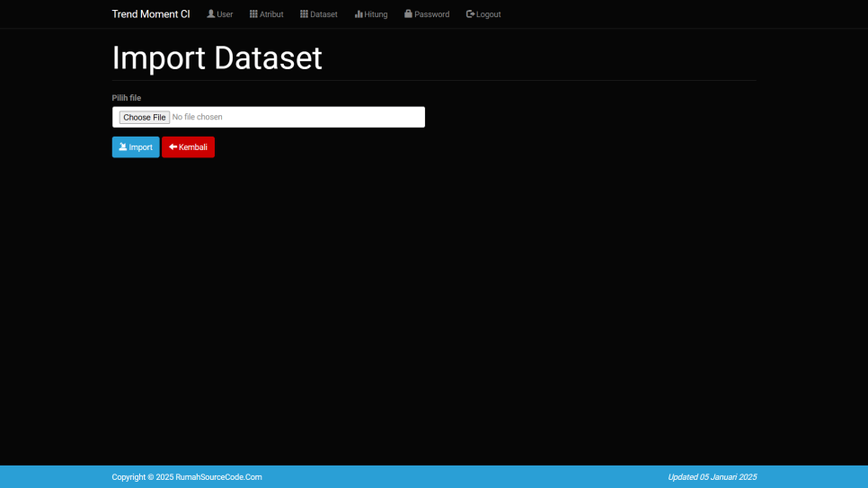868x488 pixels.
Task: Open the Trend Moment CI brand link
Action: pyautogui.click(x=151, y=14)
